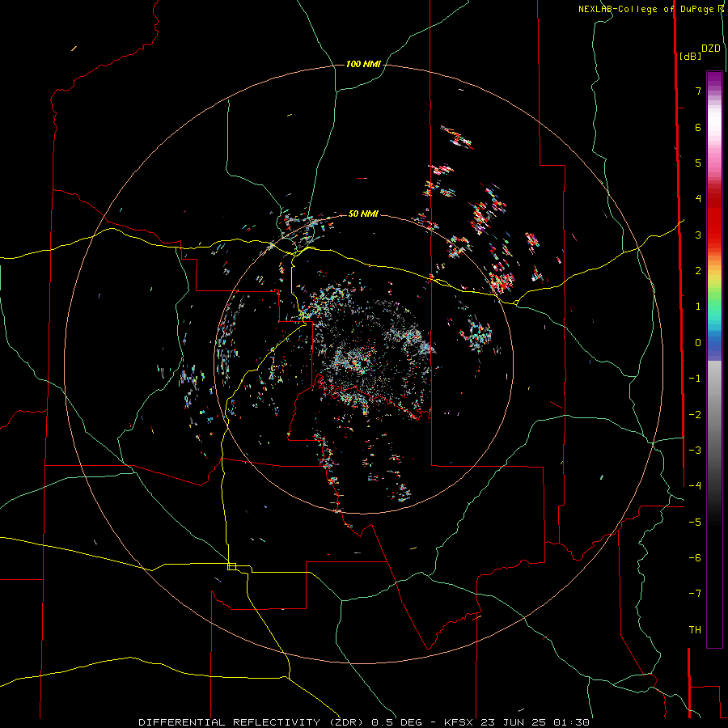Image resolution: width=728 pixels, height=728 pixels.
Task: Click the DZD product label above color bar
Action: coord(711,49)
